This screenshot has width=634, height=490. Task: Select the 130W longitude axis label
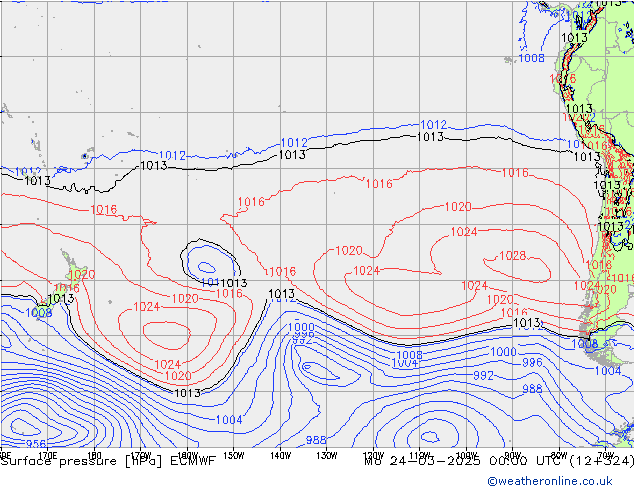(x=327, y=456)
